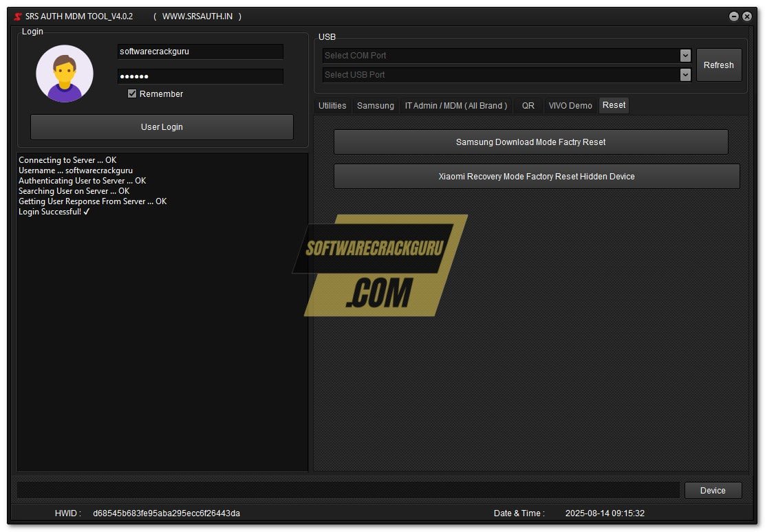765x532 pixels.
Task: Switch to the Samsung tab
Action: [x=375, y=105]
